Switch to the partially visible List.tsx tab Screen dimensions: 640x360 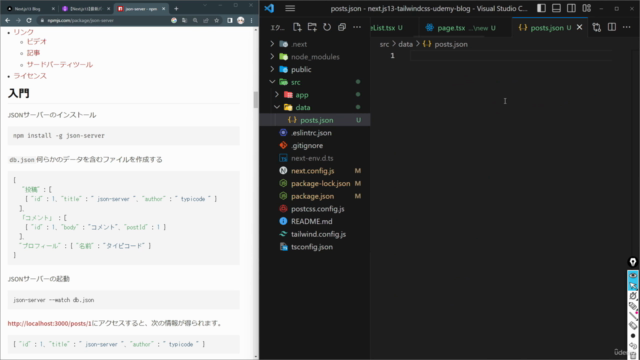pyautogui.click(x=387, y=28)
